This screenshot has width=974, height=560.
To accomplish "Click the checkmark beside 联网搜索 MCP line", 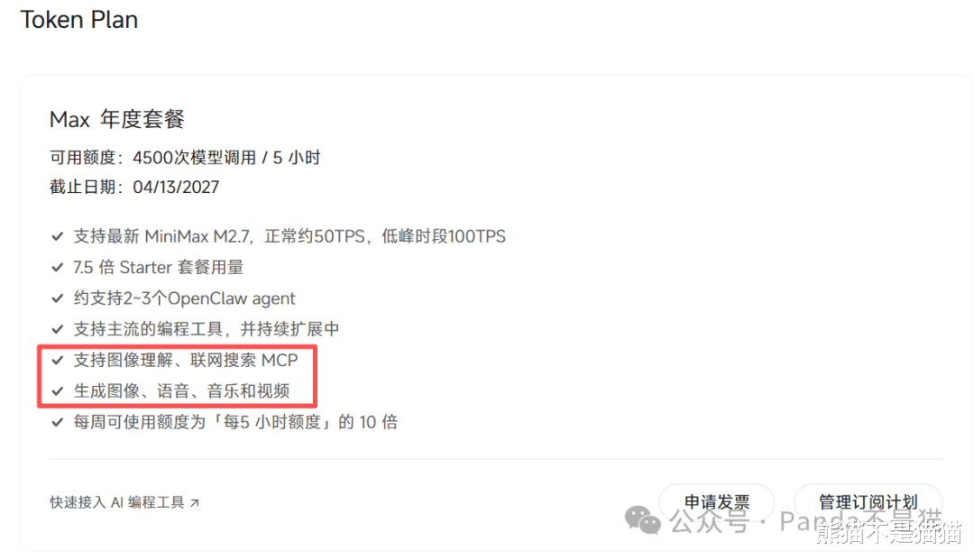I will (58, 360).
